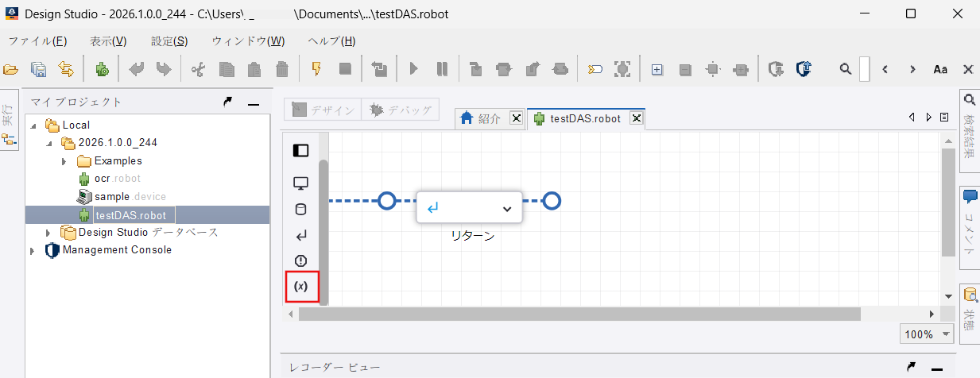Go to next search result arrow
Image resolution: width=980 pixels, height=378 pixels.
click(x=912, y=69)
